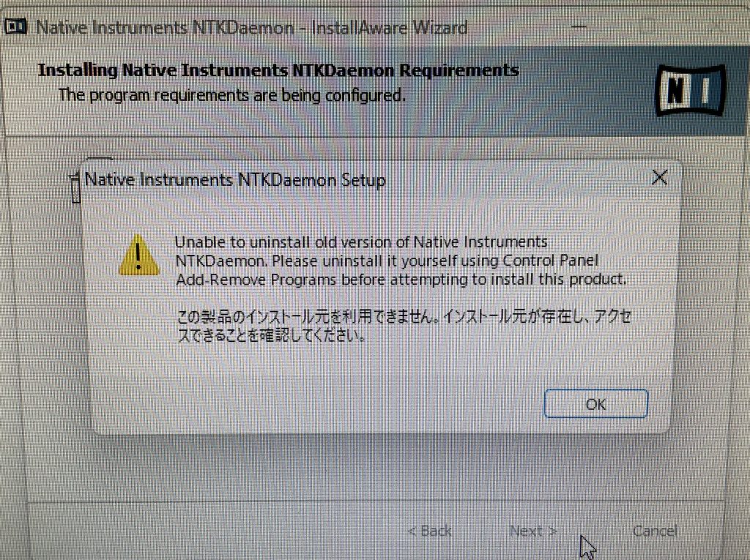Click the Japanese error message text
The width and height of the screenshot is (750, 560).
pos(404,326)
